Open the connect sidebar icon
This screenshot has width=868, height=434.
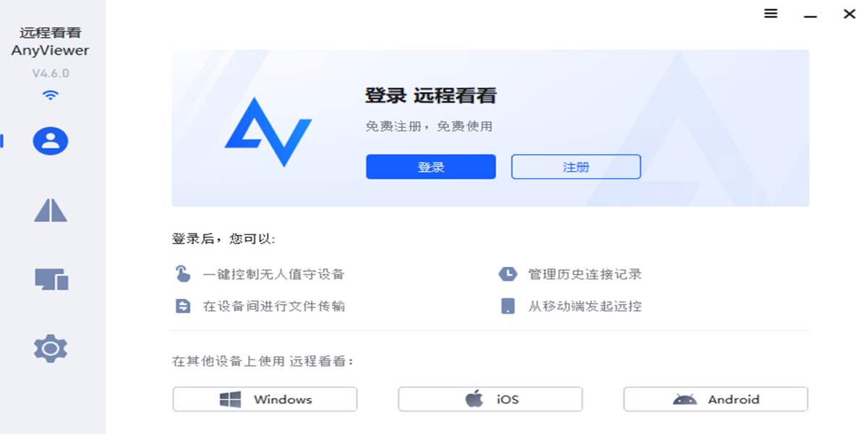[51, 210]
